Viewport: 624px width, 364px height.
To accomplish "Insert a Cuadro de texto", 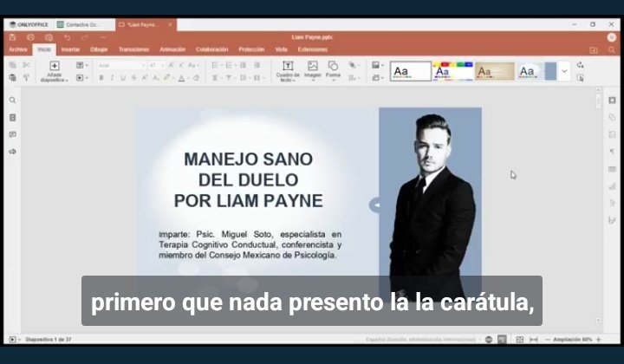I will pyautogui.click(x=288, y=72).
